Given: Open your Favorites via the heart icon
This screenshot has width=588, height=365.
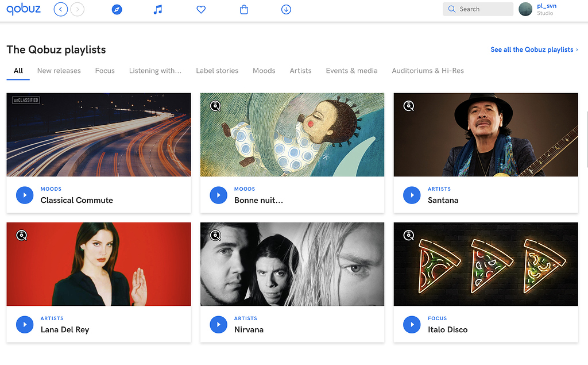Looking at the screenshot, I should click(201, 9).
